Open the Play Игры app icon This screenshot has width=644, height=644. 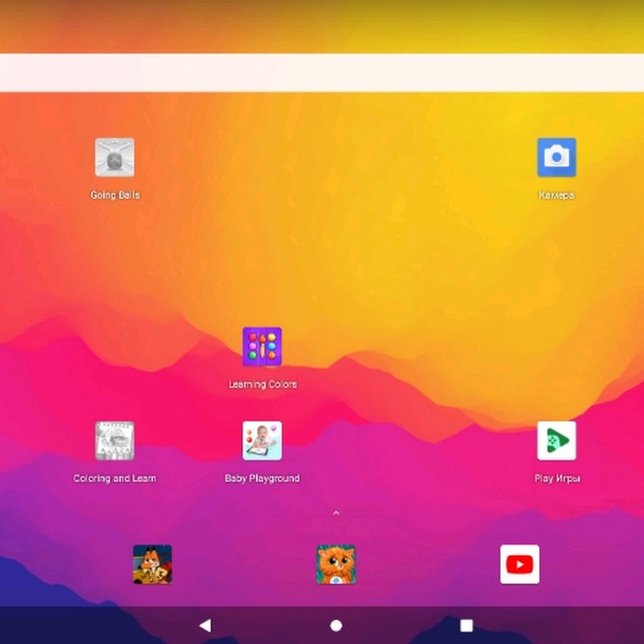(557, 441)
